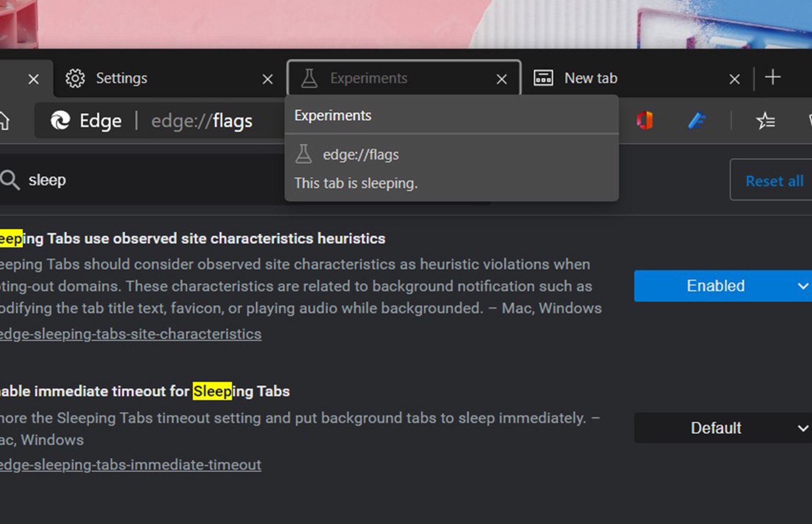Click the Edge logo in address bar
Screen dimensions: 812x524
(x=60, y=121)
